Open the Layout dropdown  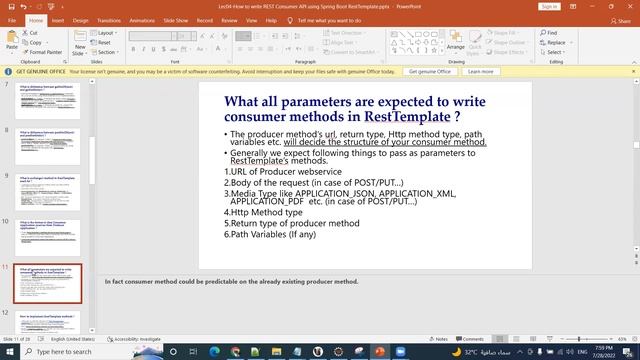[104, 33]
